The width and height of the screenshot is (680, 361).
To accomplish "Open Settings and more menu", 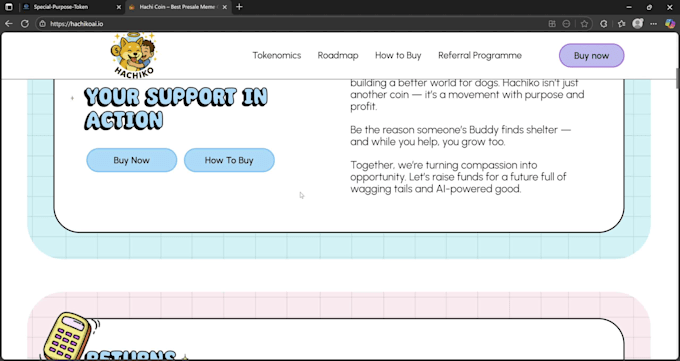I will [x=654, y=24].
